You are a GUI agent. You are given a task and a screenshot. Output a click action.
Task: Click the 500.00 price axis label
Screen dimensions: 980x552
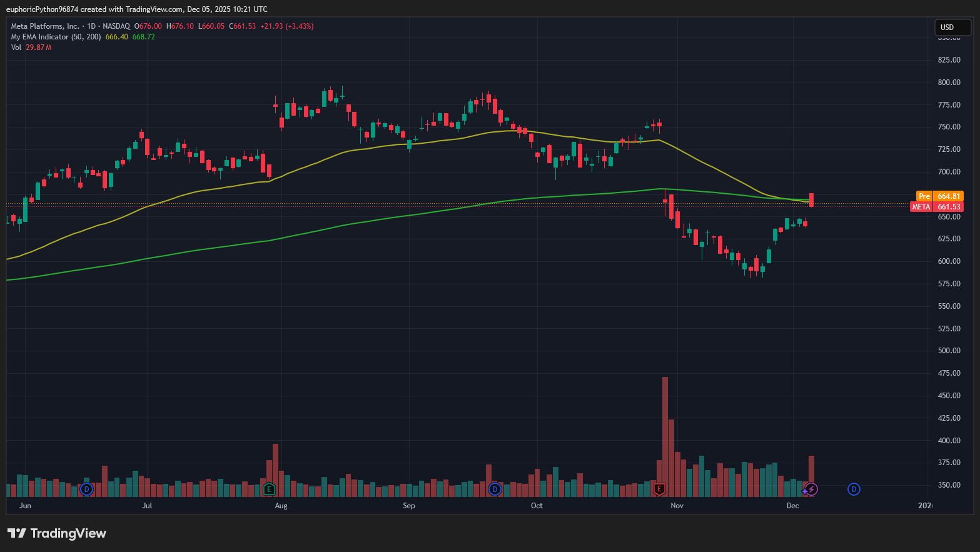click(x=949, y=351)
